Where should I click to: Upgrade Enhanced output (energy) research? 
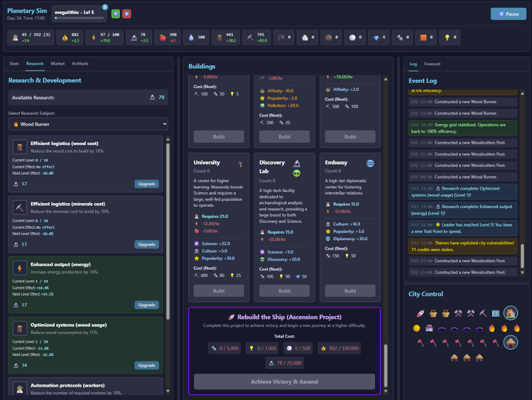point(147,305)
